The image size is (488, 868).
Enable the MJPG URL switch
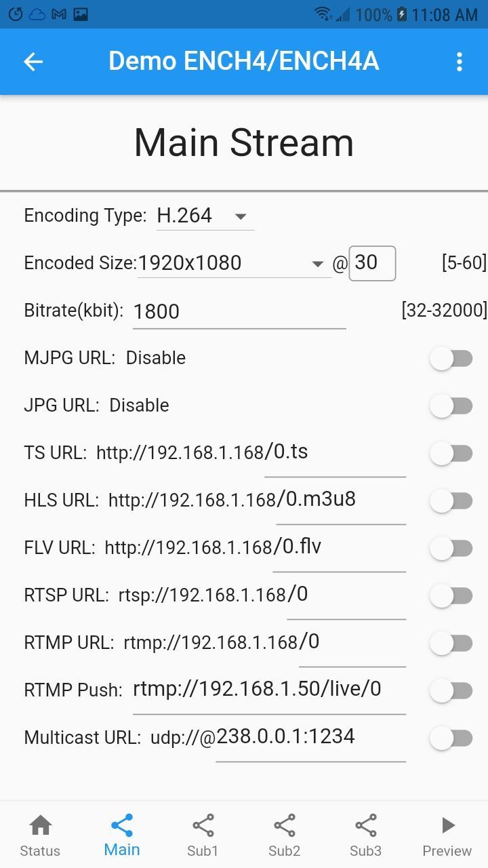point(451,359)
